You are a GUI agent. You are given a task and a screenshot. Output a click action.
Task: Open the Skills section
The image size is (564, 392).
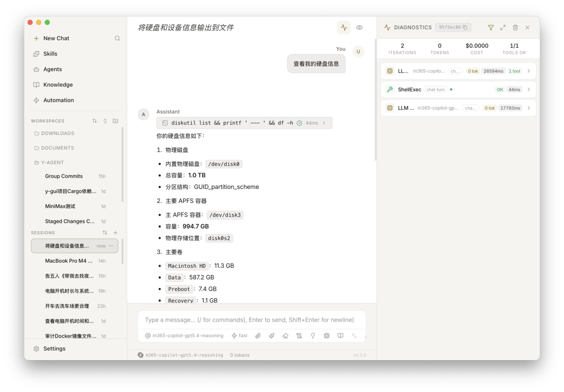click(45, 54)
